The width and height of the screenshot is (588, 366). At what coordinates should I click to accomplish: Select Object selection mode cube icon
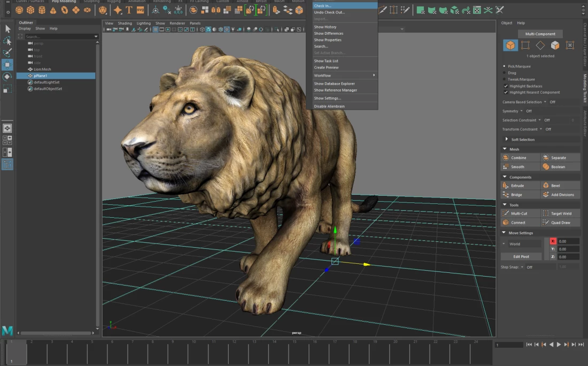[510, 45]
